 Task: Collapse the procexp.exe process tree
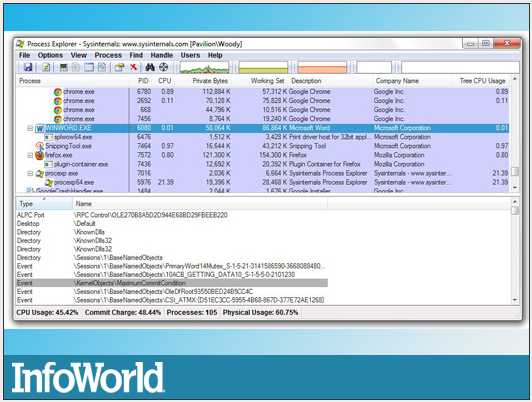coord(30,174)
